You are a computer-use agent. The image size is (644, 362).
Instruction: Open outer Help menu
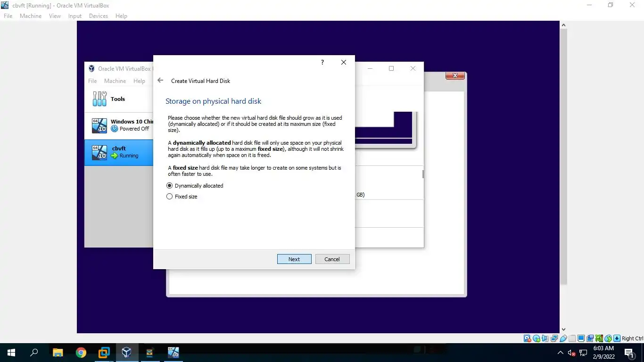121,16
